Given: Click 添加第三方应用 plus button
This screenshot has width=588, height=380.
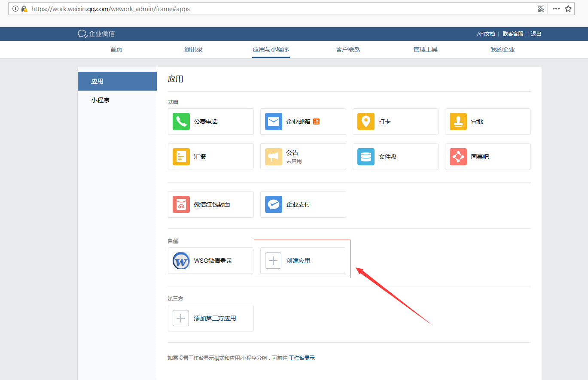Looking at the screenshot, I should point(181,318).
